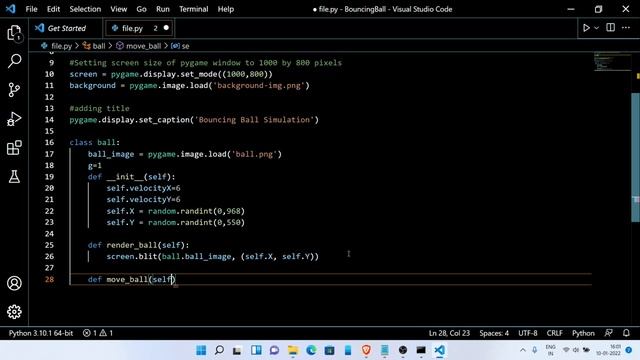The image size is (640, 360).
Task: Open the Manage gear icon
Action: (14, 312)
